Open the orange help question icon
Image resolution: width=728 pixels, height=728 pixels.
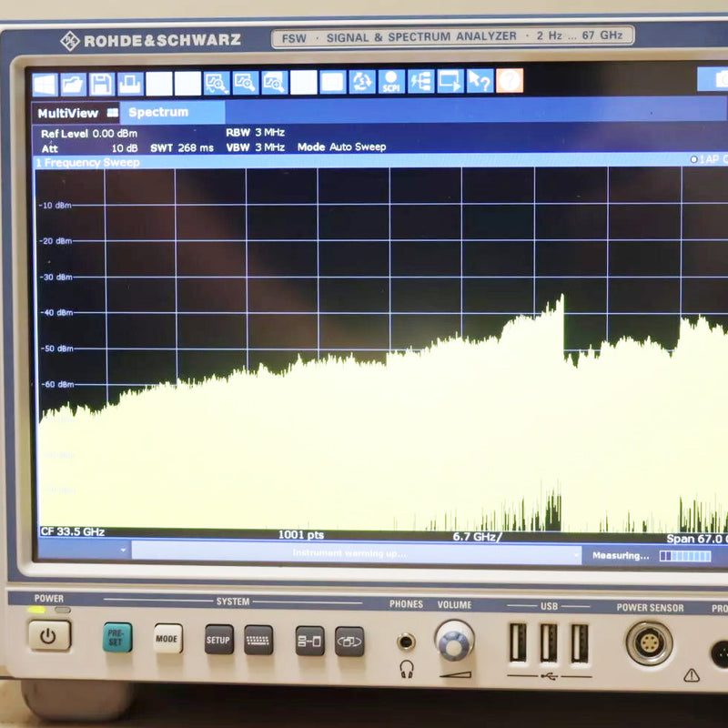pyautogui.click(x=510, y=80)
